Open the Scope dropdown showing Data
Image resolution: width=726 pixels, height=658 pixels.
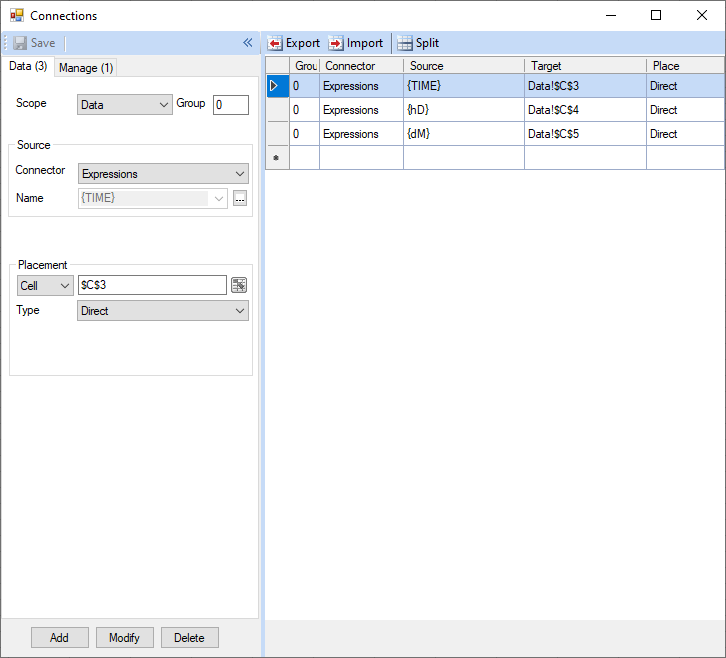pyautogui.click(x=125, y=105)
